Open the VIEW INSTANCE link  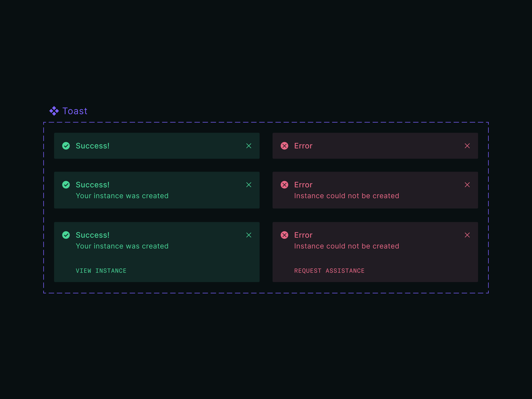coord(101,271)
